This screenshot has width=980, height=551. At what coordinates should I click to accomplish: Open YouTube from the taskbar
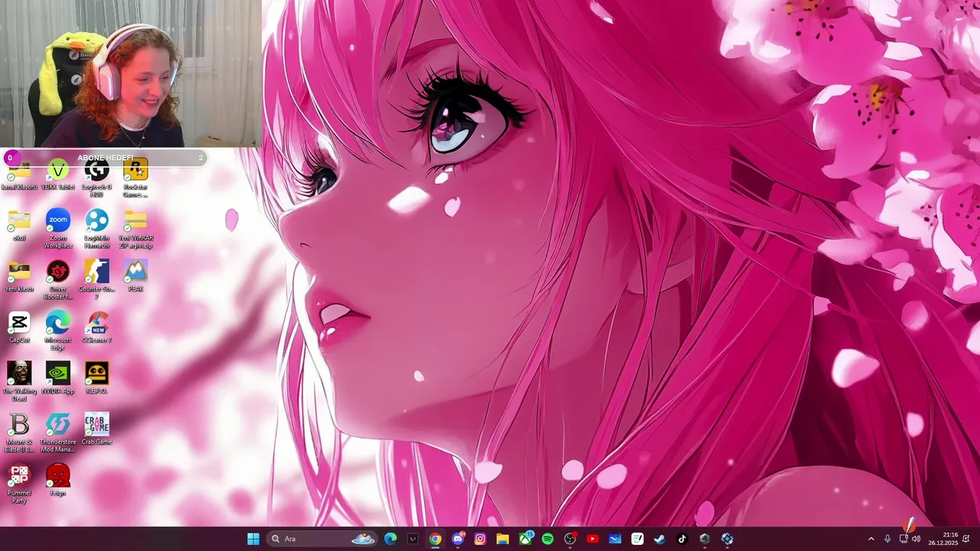tap(592, 539)
